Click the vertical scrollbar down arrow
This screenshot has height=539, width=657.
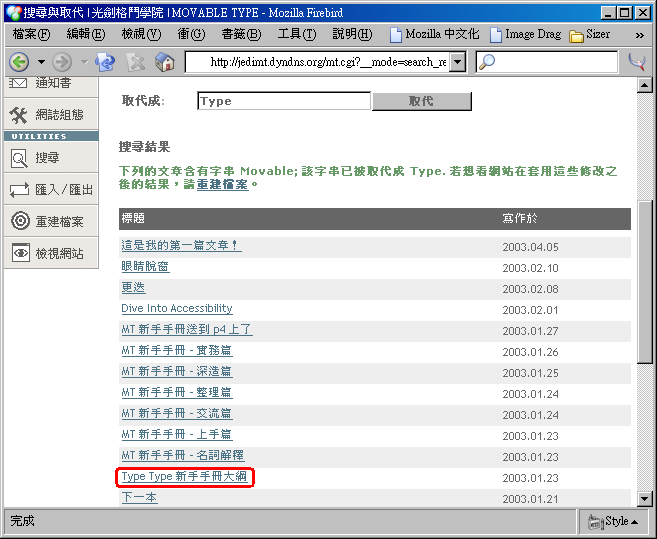point(644,499)
